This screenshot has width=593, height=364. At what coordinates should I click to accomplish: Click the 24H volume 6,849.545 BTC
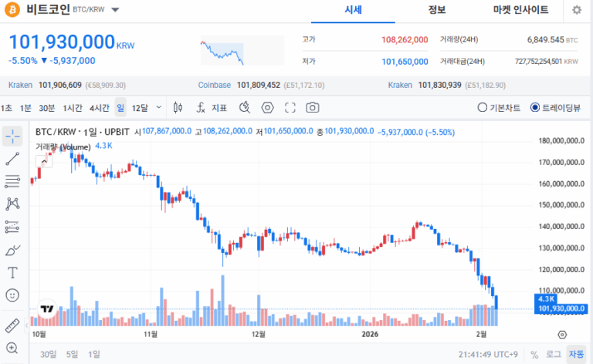(x=552, y=39)
